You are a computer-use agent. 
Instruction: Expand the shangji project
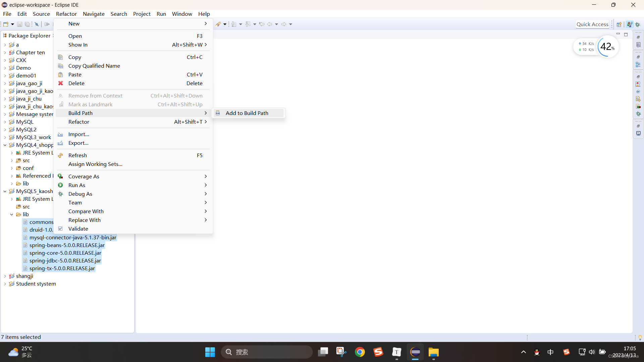click(x=5, y=276)
